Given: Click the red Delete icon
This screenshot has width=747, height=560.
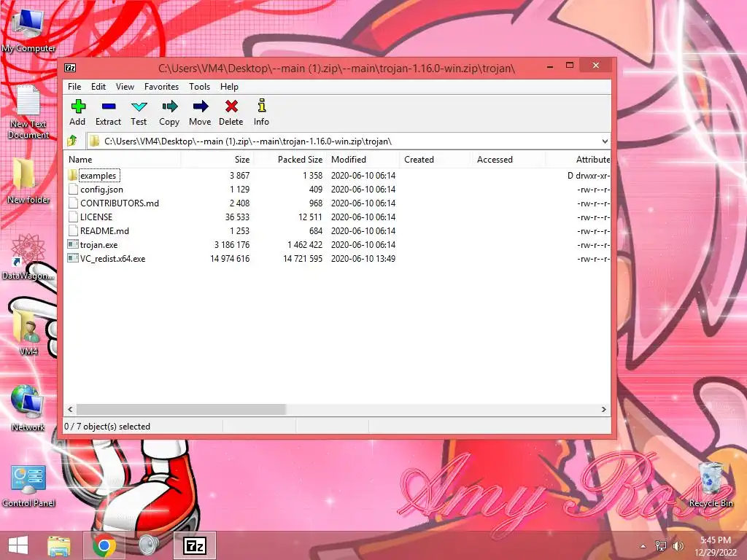Looking at the screenshot, I should pos(231,106).
